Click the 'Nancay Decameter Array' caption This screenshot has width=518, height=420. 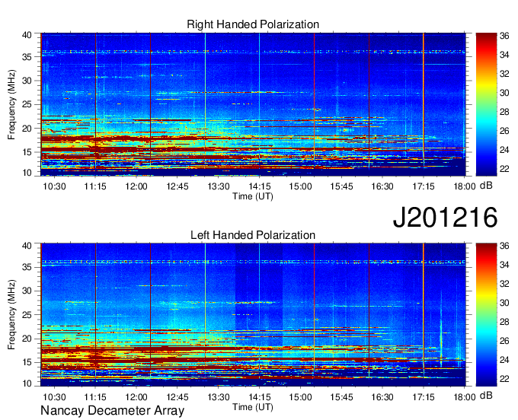point(112,411)
